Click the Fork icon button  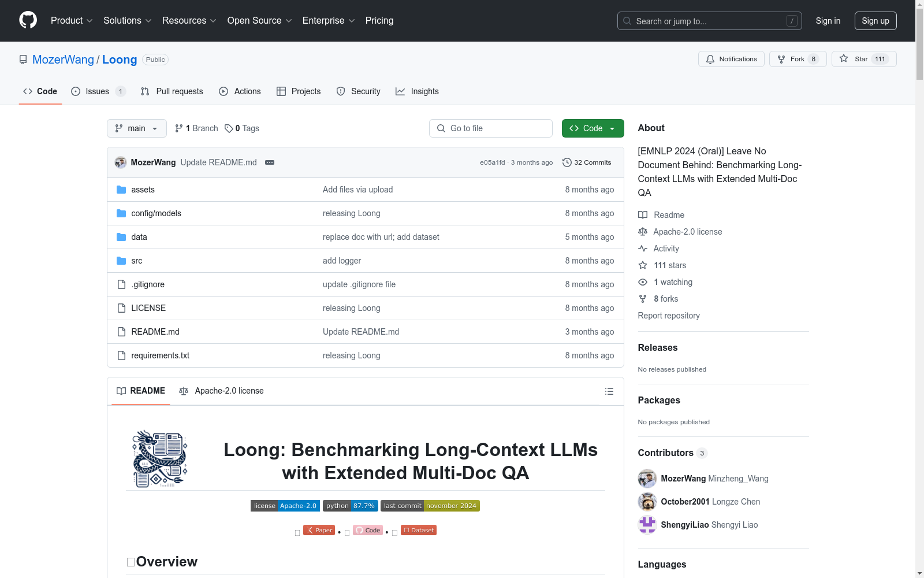click(x=798, y=59)
